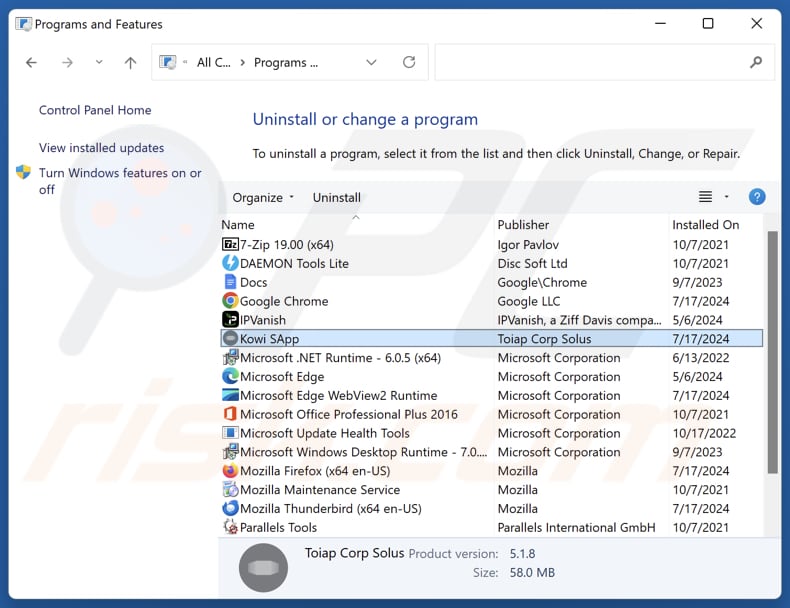Expand the address bar history dropdown
790x608 pixels.
click(x=371, y=62)
